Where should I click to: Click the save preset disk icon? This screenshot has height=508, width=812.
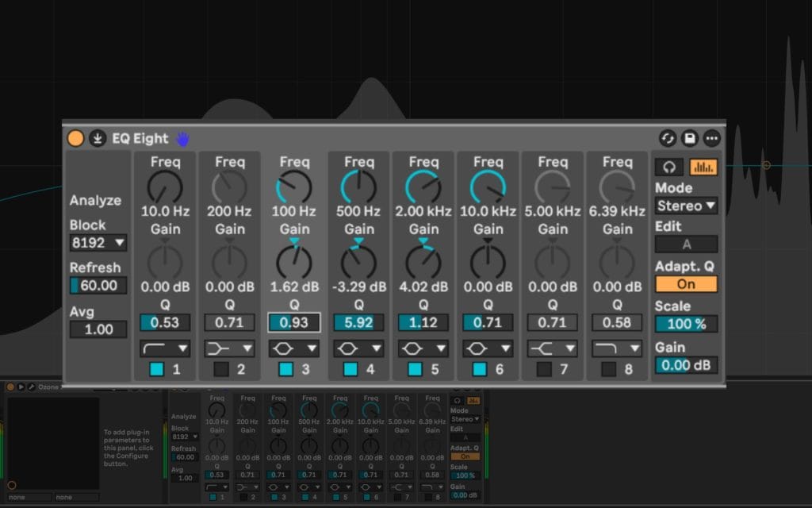coord(690,138)
